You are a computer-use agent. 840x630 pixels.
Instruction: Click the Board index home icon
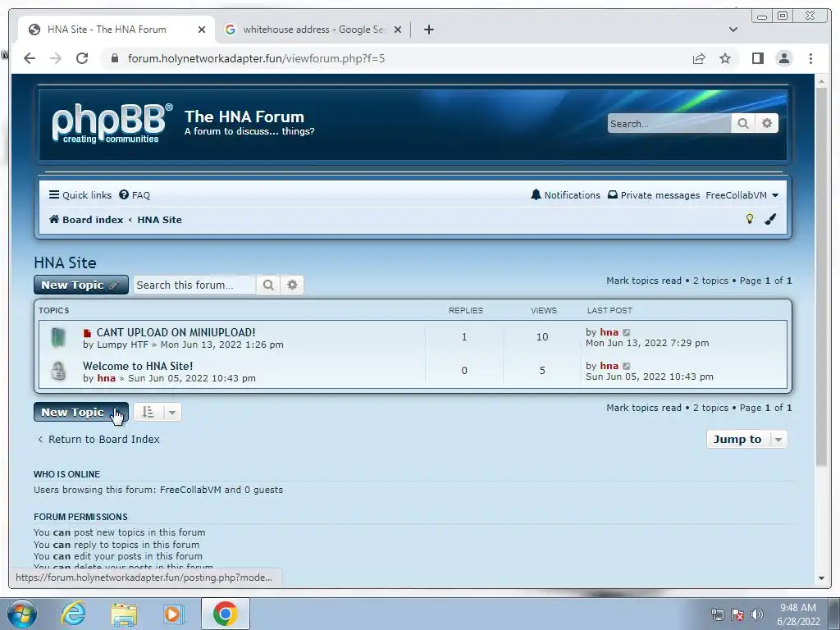tap(54, 219)
